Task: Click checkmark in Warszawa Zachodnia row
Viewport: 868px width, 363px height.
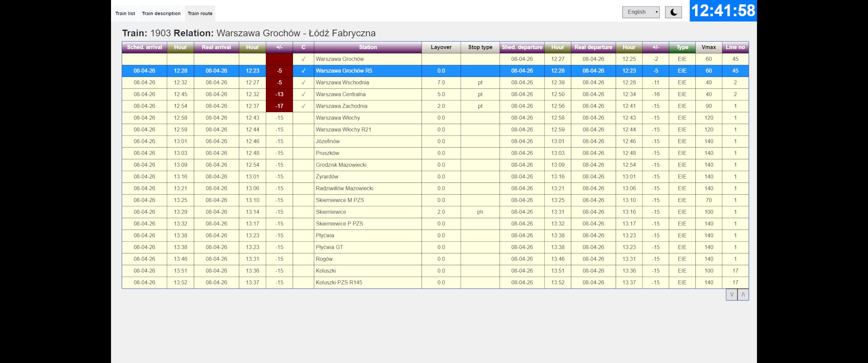Action: (x=303, y=106)
